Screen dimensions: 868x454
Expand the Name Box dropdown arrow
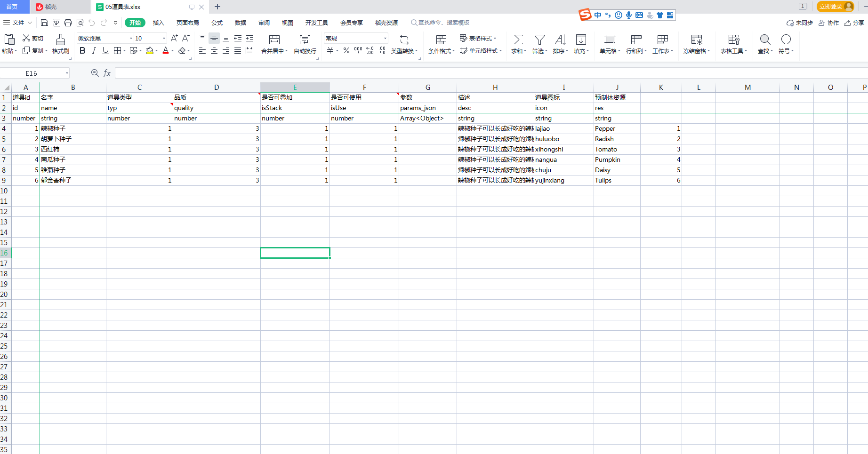[67, 73]
